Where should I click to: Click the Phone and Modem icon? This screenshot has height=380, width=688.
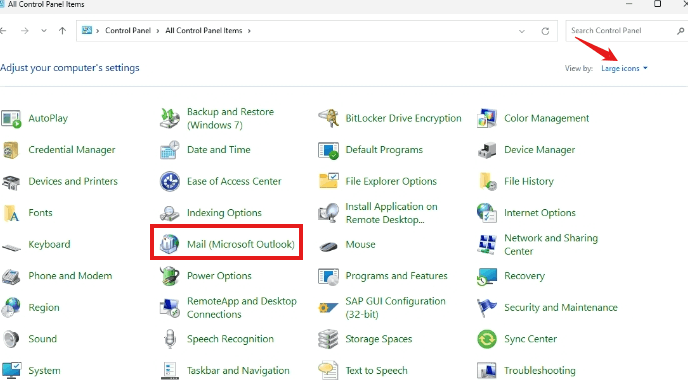11,276
